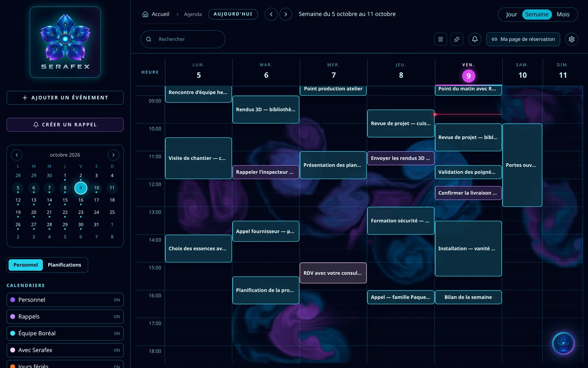This screenshot has width=588, height=368.
Task: Open the Bilan de la semaine event
Action: pos(468,297)
